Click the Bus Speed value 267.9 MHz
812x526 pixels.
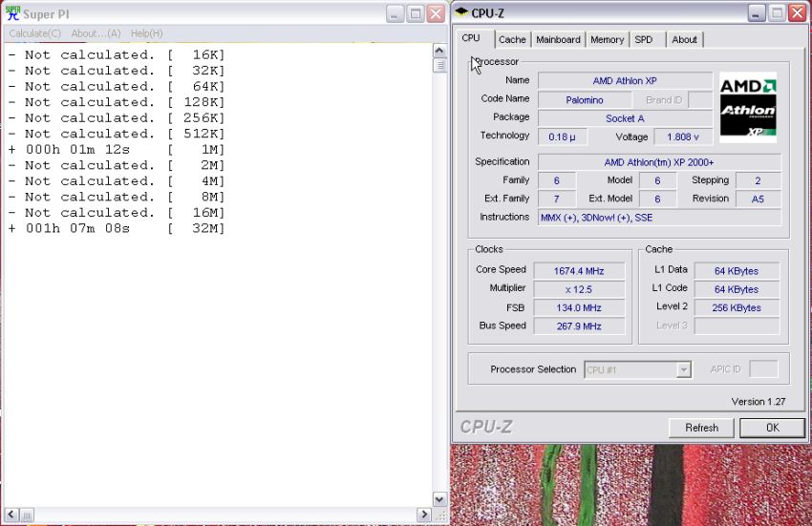point(579,326)
